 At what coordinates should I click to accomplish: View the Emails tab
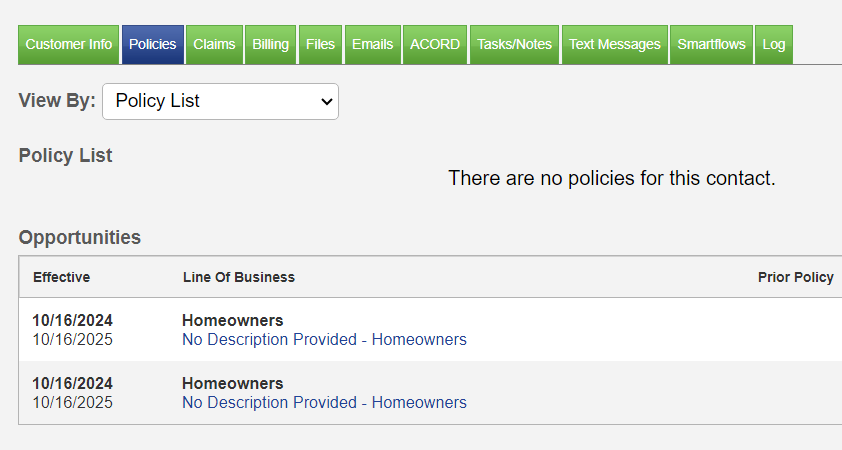[x=372, y=45]
